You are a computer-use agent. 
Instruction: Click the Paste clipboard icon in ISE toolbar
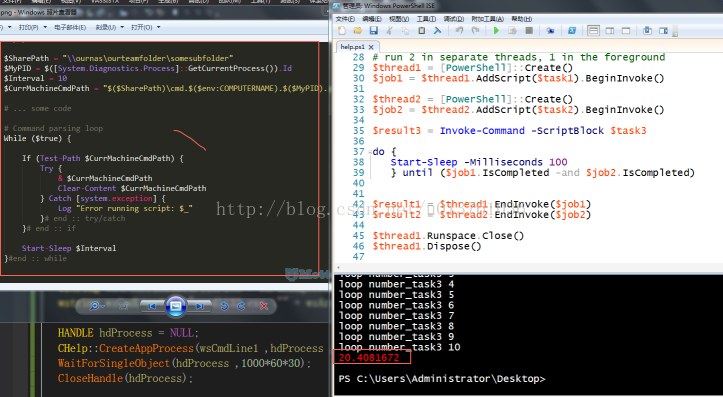tap(421, 30)
